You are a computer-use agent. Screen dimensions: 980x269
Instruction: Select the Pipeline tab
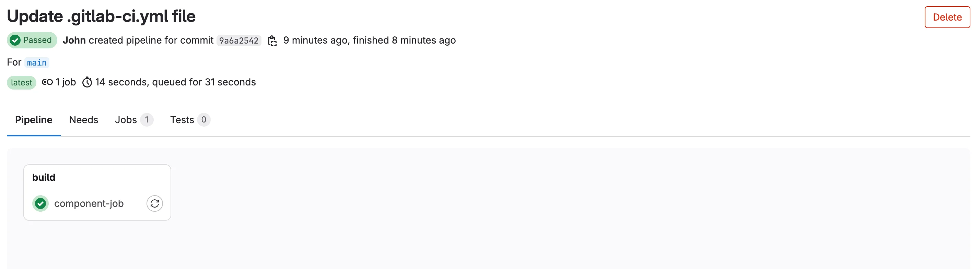click(x=34, y=119)
